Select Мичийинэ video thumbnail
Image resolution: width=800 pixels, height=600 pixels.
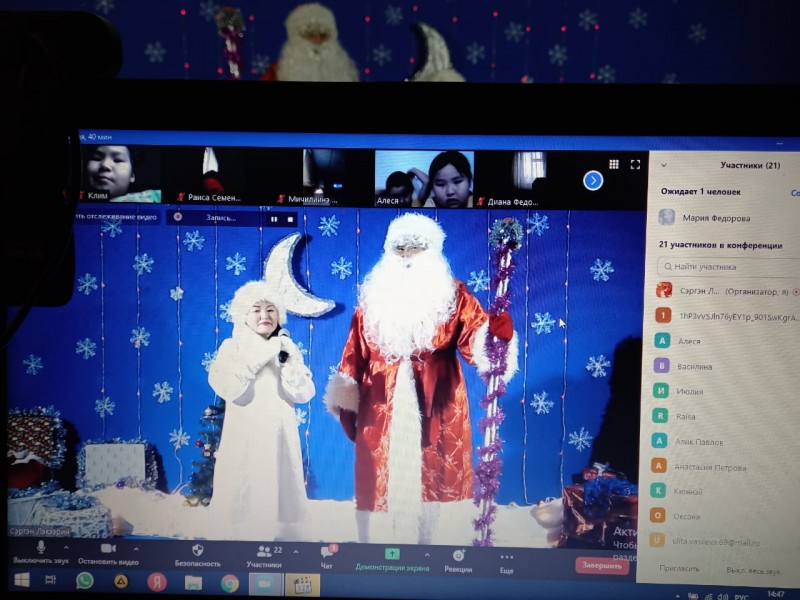coord(321,177)
